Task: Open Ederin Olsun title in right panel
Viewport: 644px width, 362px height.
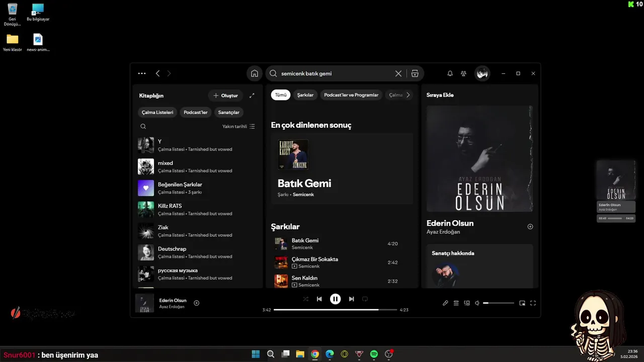Action: 450,223
